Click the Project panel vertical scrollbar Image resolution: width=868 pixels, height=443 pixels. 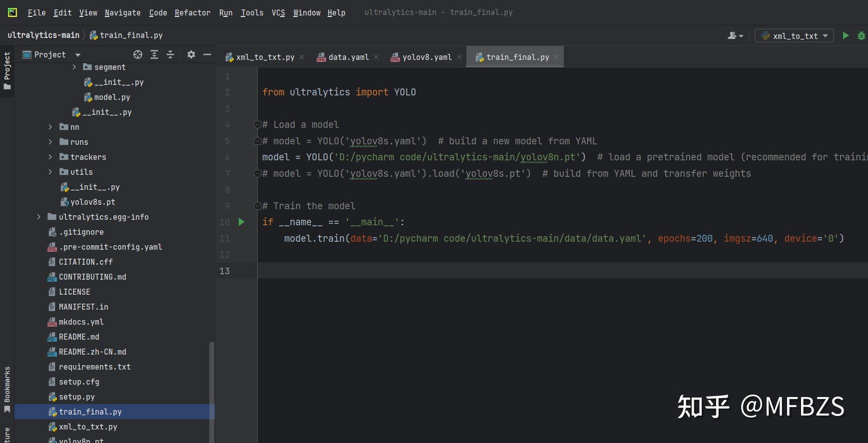[212, 390]
